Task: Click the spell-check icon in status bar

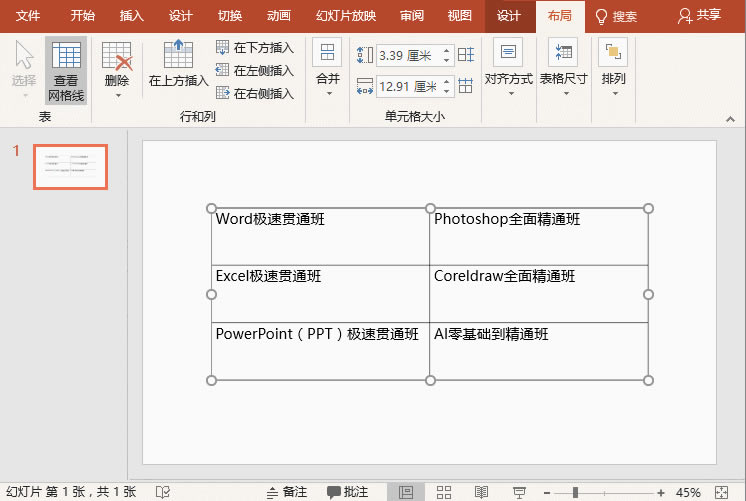Action: click(163, 492)
